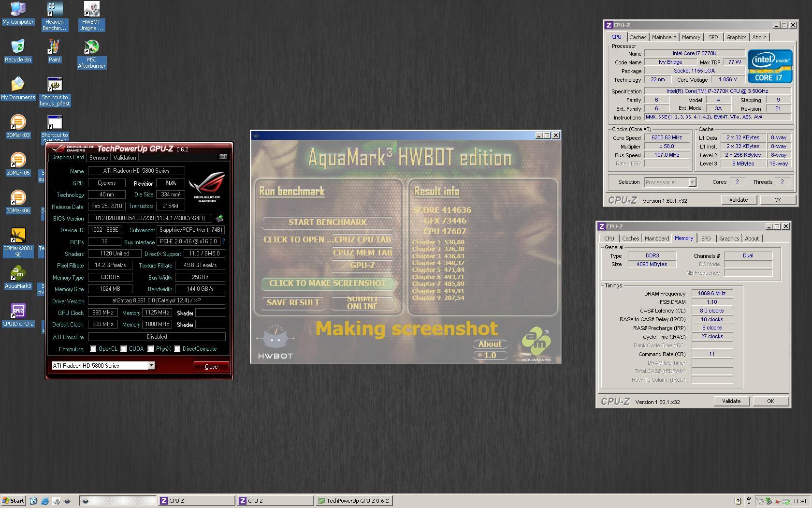
Task: Click Close button in GPU-Z
Action: [211, 366]
